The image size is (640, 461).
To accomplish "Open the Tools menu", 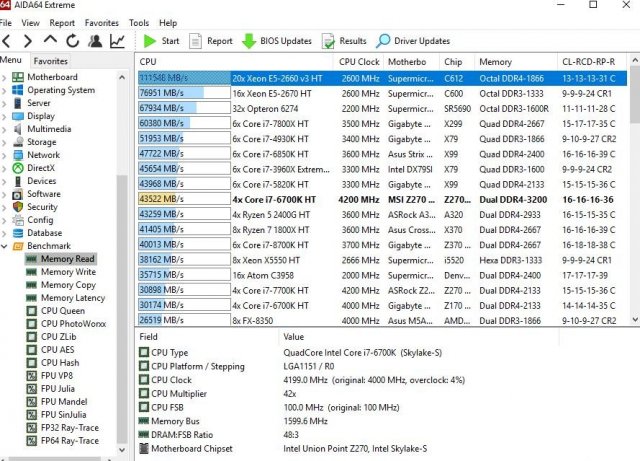I will click(x=139, y=22).
